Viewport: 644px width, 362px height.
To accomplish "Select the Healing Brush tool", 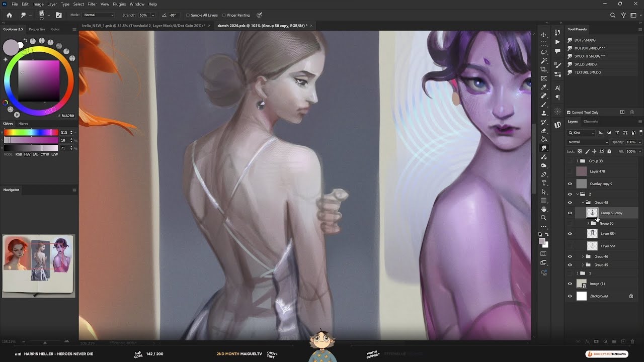I will point(543,96).
